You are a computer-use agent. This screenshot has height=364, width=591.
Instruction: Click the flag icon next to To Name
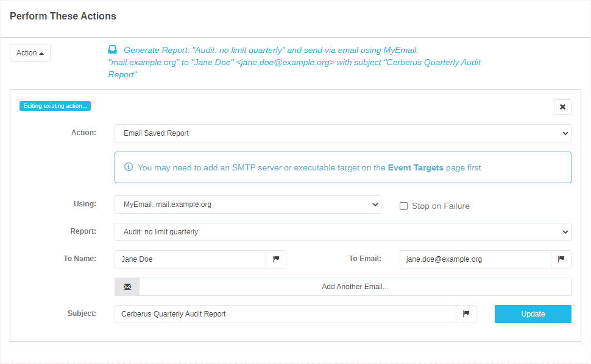276,259
